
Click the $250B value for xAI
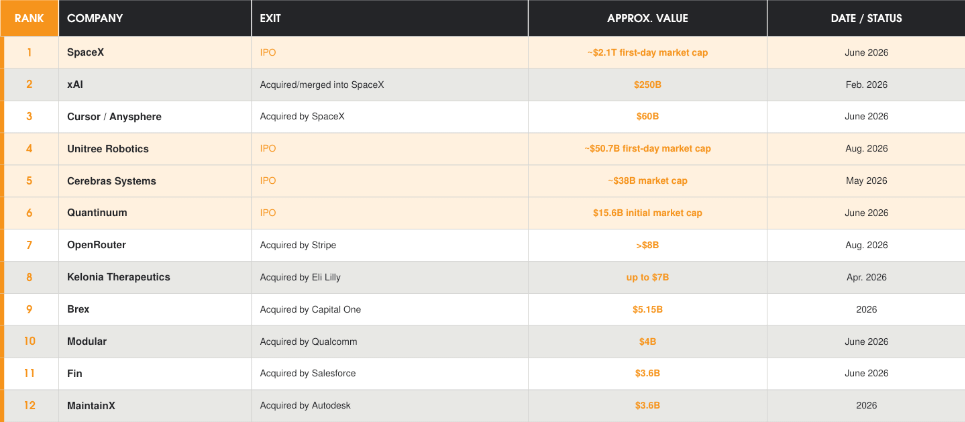coord(647,84)
